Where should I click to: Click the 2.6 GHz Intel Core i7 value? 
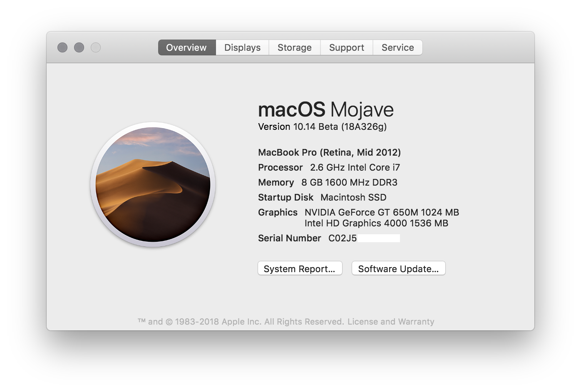[x=355, y=167]
